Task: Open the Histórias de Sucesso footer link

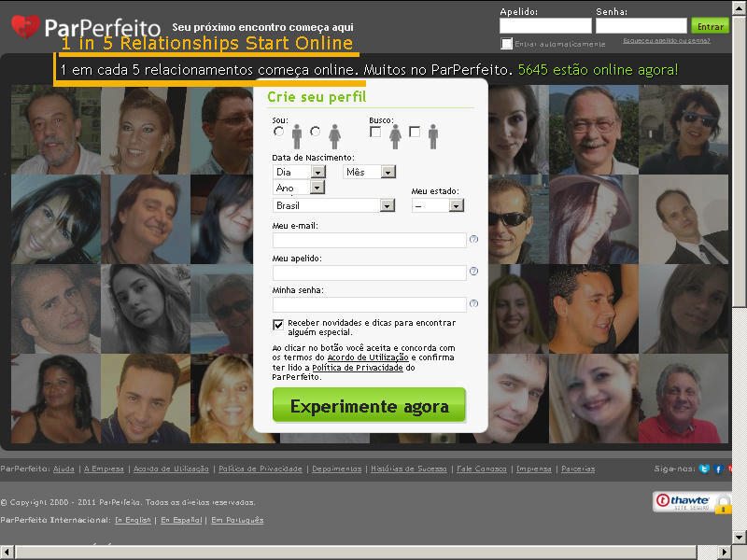Action: [409, 469]
